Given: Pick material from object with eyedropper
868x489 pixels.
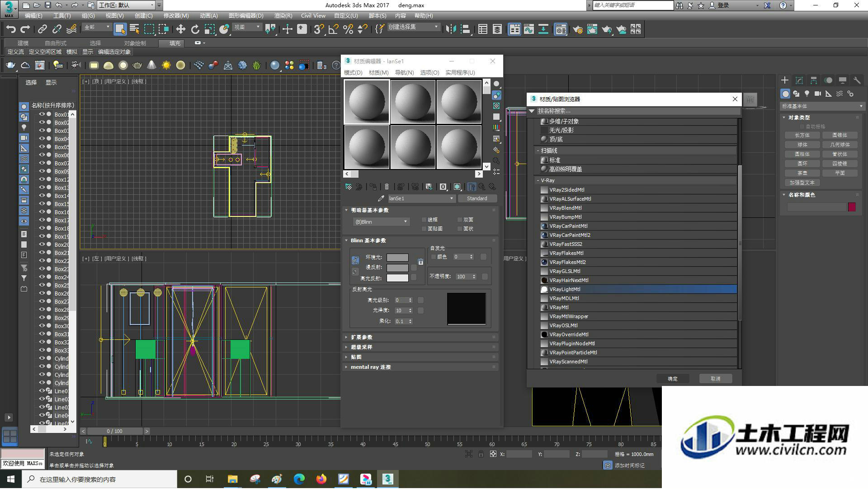Looking at the screenshot, I should 381,198.
